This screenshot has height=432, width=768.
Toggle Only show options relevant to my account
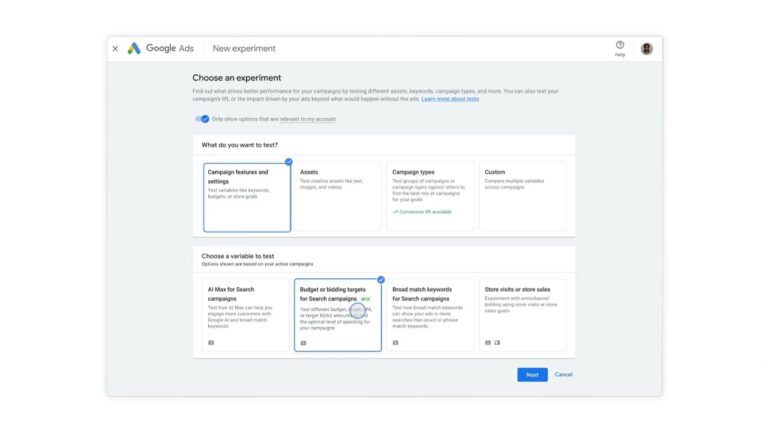(202, 119)
